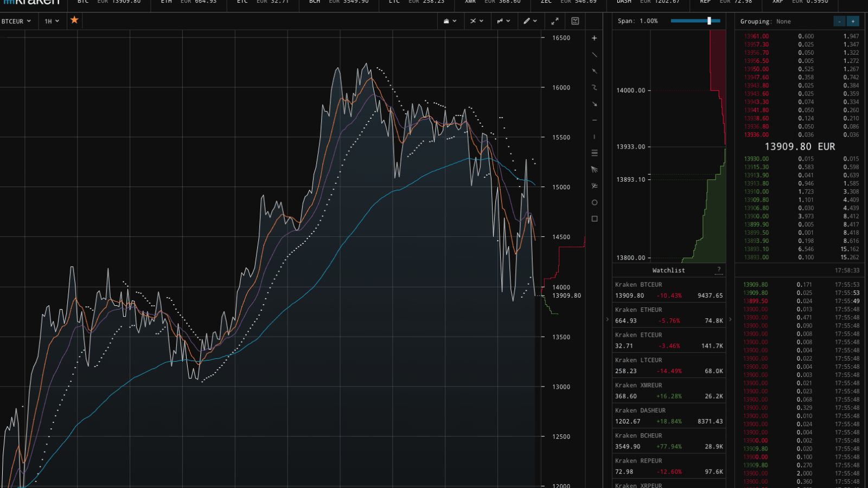Open the indicators crossover menu
The width and height of the screenshot is (868, 488).
coord(476,21)
